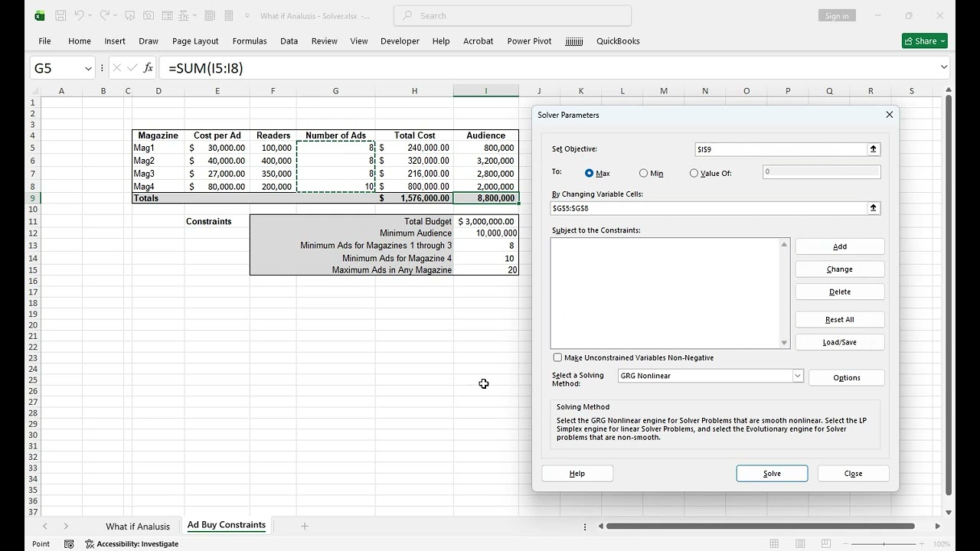Click macro recording icon in status bar
The height and width of the screenshot is (551, 980).
pyautogui.click(x=69, y=544)
